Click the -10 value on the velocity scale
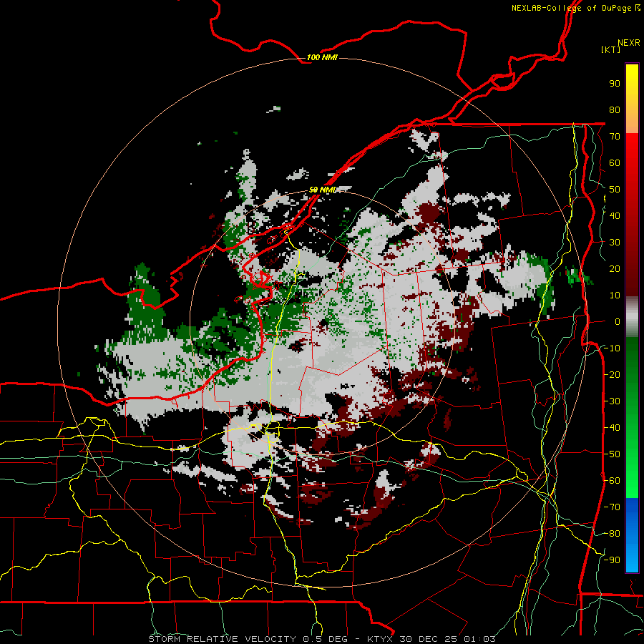 tap(612, 348)
